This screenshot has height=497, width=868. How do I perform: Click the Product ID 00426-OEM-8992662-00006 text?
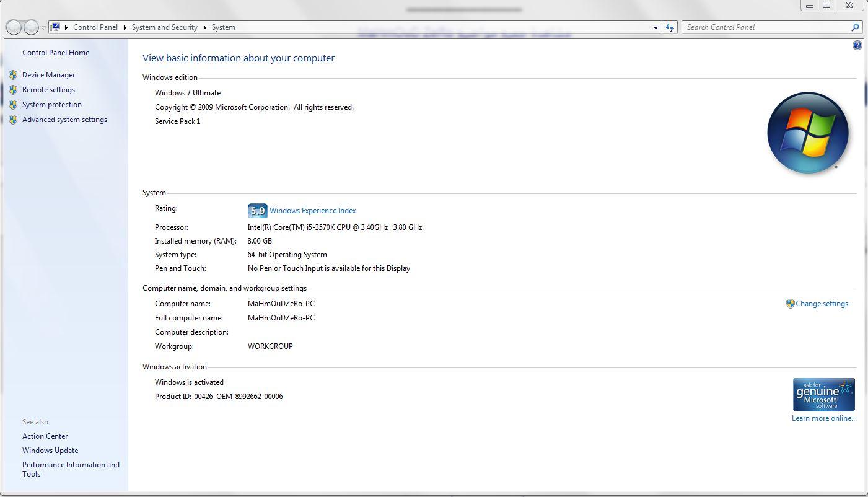219,397
